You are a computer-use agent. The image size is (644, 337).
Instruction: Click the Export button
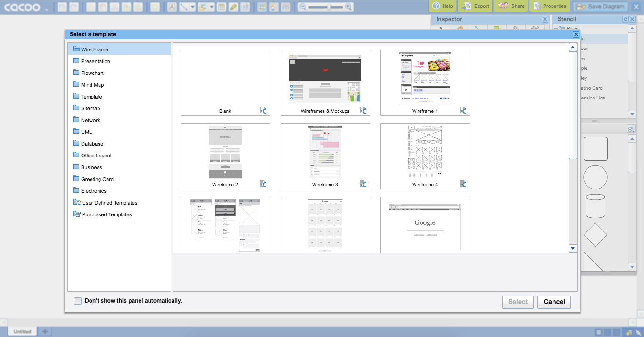(x=475, y=6)
